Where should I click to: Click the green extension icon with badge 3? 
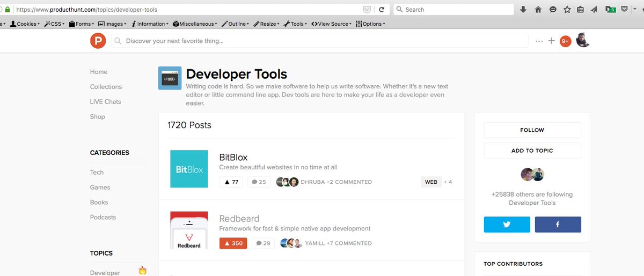coord(610,10)
